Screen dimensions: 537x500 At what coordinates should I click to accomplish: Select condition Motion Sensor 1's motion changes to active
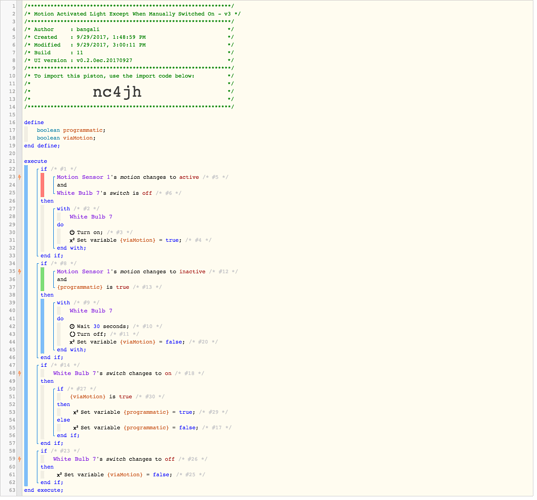[x=128, y=177]
